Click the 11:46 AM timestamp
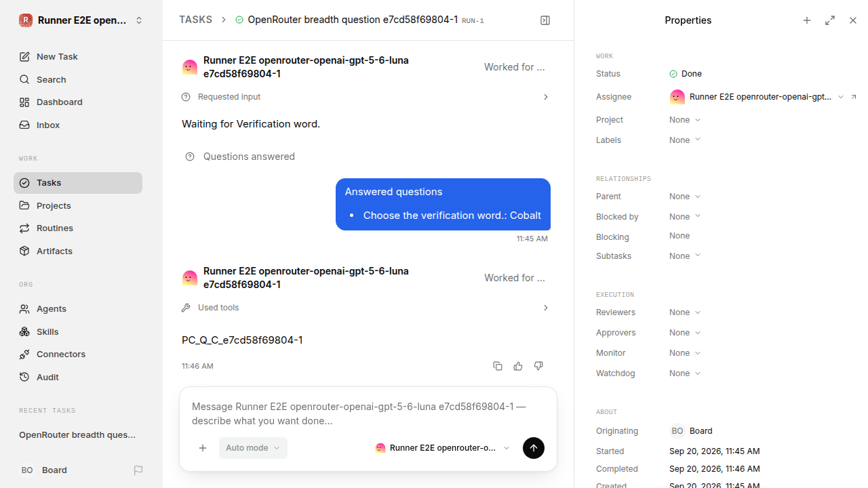Viewport: 868px width, 488px height. [197, 366]
